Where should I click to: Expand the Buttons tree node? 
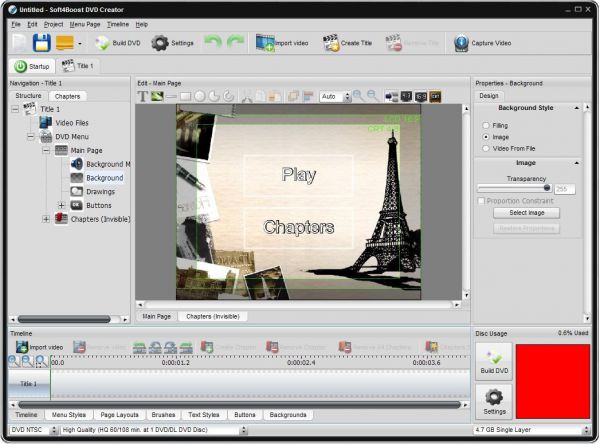62,205
